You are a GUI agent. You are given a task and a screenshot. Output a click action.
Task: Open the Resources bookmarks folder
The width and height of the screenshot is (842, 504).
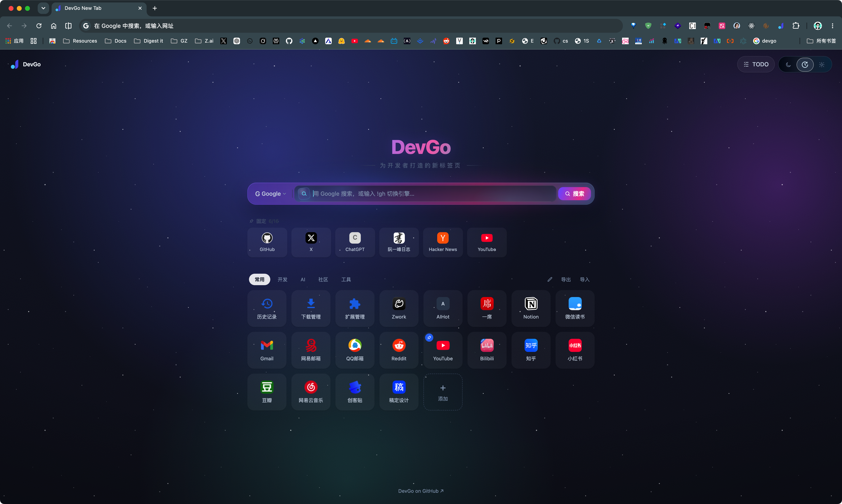[80, 41]
